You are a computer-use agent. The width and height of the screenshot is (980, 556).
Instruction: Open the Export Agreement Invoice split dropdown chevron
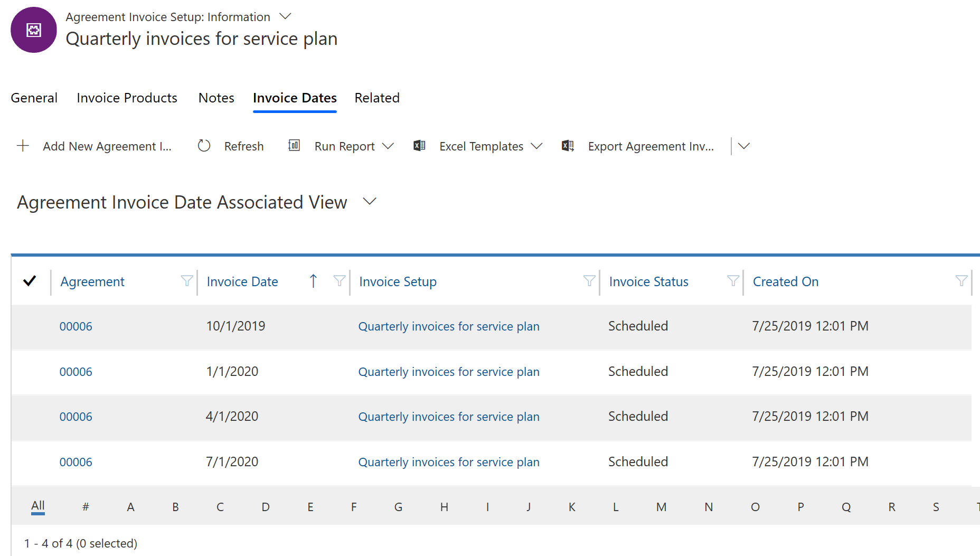pos(744,146)
